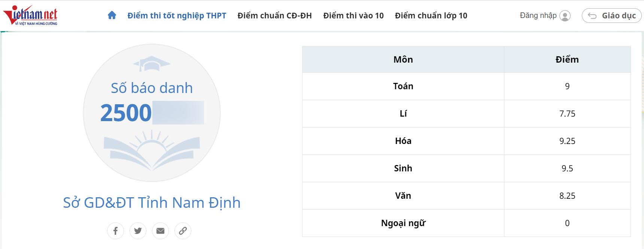Viewport: 644px width, 249px height.
Task: Click the Ngoại ngữ row in the table
Action: click(x=403, y=223)
